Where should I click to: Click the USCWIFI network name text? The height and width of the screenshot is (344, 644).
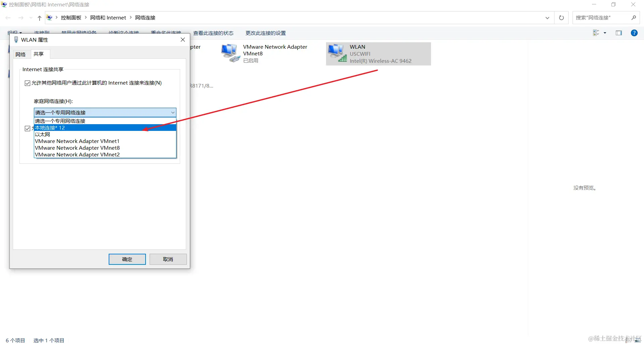click(x=360, y=54)
